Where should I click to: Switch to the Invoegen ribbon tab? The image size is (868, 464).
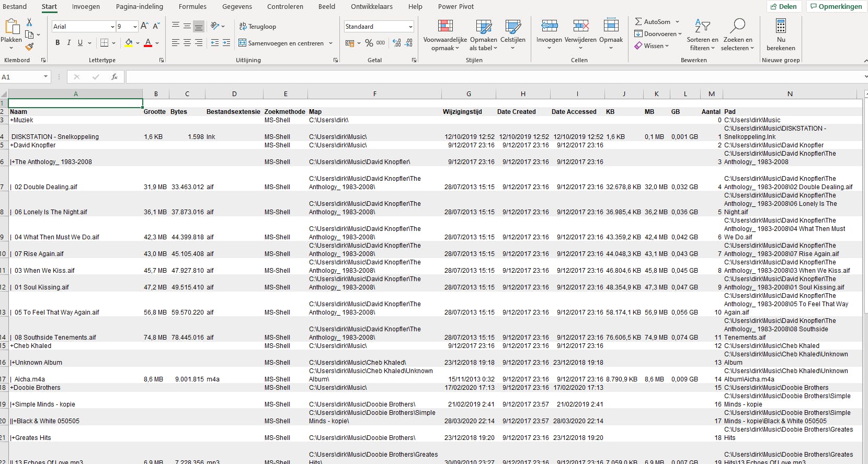[x=86, y=7]
